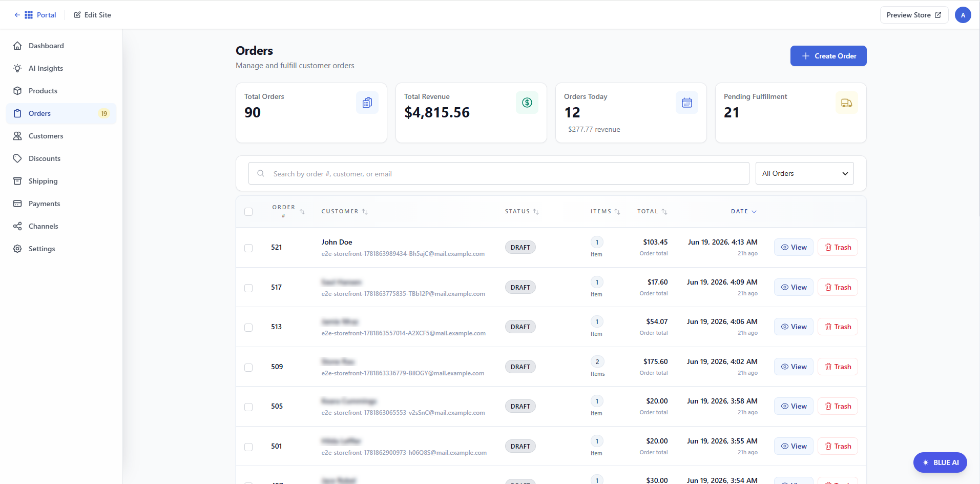Click the Total Revenue dollar icon

click(527, 103)
